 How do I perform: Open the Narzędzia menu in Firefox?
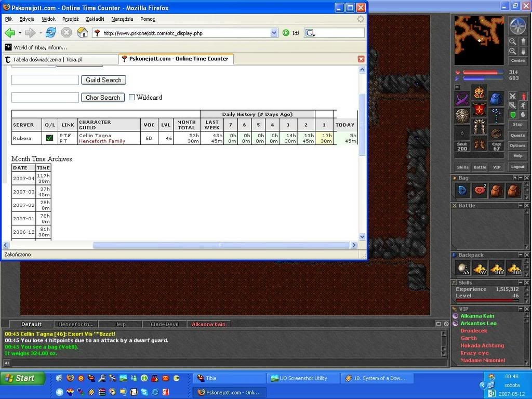[x=122, y=19]
